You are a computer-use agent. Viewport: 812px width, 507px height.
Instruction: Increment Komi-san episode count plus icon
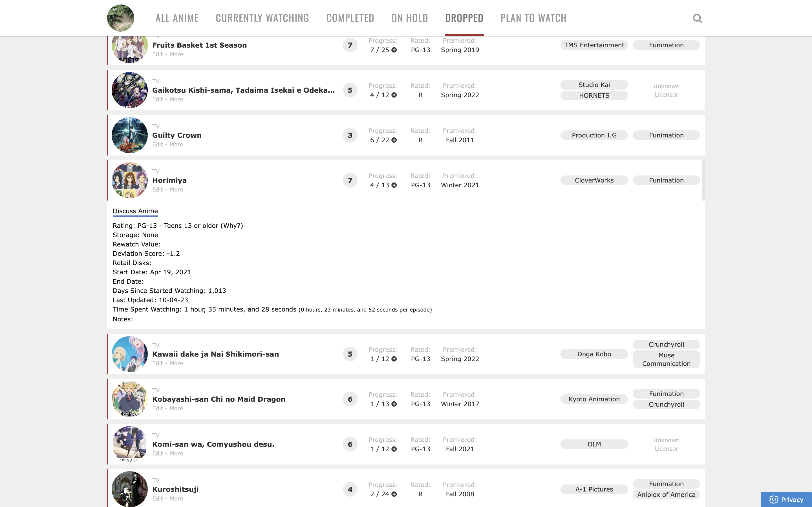394,449
